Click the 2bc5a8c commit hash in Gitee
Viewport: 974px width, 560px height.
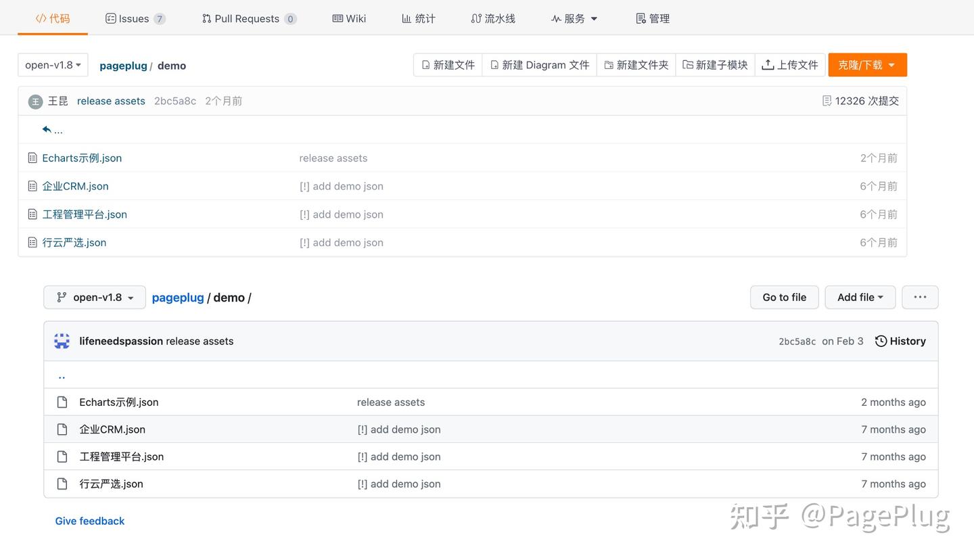click(x=175, y=101)
